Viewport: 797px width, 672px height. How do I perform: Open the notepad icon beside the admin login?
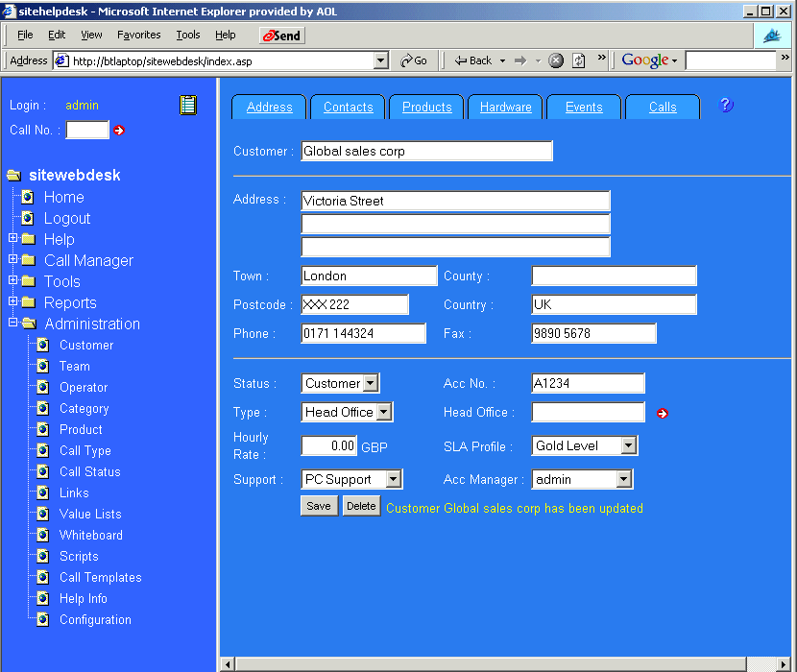pos(188,106)
